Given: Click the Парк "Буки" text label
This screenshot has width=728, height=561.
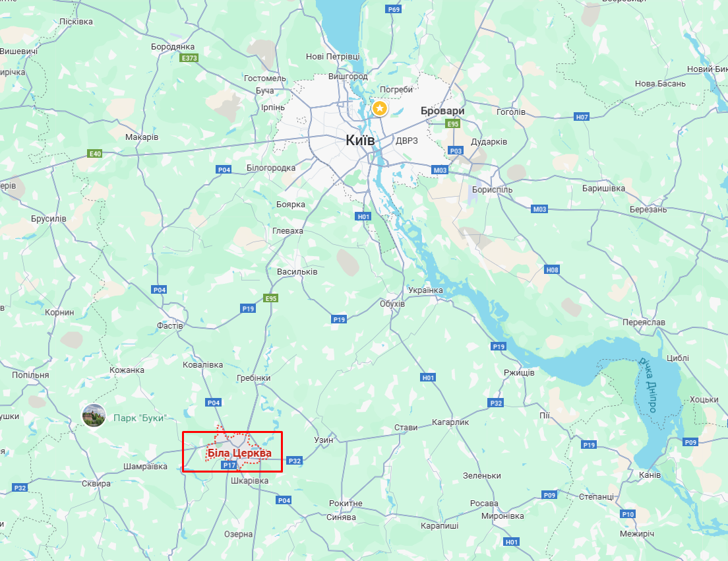Looking at the screenshot, I should tap(139, 418).
